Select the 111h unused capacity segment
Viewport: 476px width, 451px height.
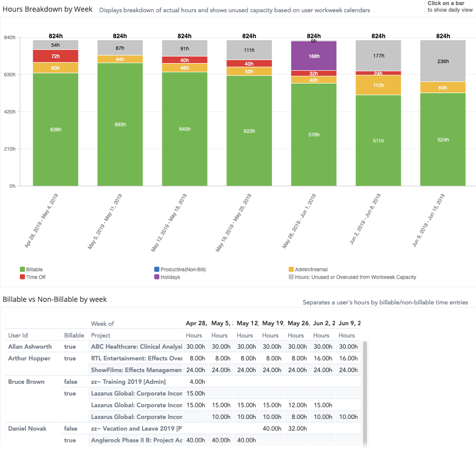[249, 50]
